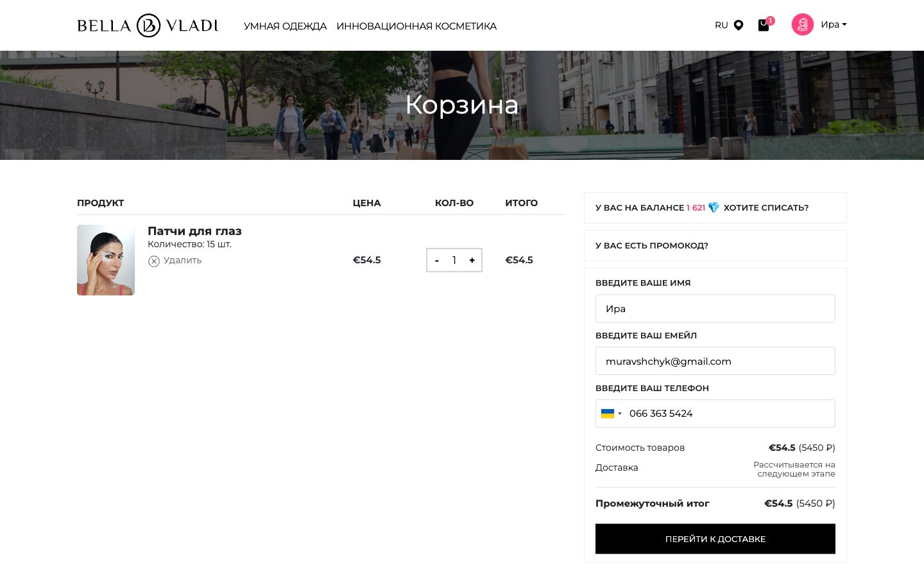Open the Ира account dropdown

pos(834,24)
